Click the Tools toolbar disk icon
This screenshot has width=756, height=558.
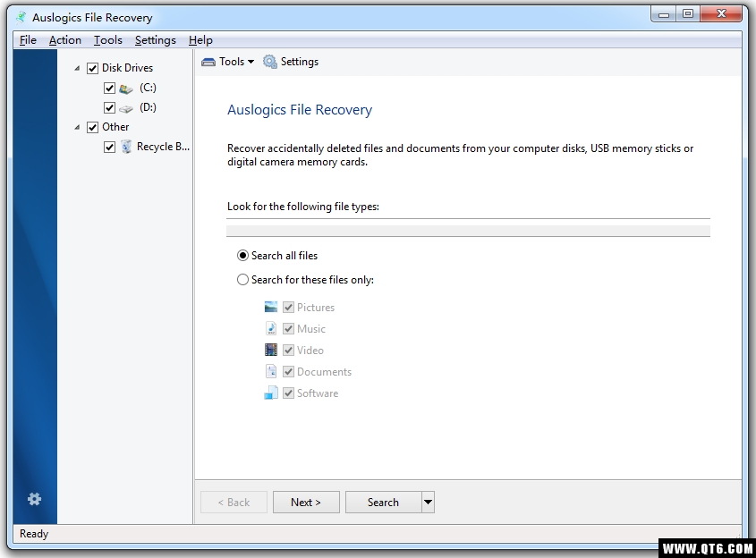click(x=208, y=62)
